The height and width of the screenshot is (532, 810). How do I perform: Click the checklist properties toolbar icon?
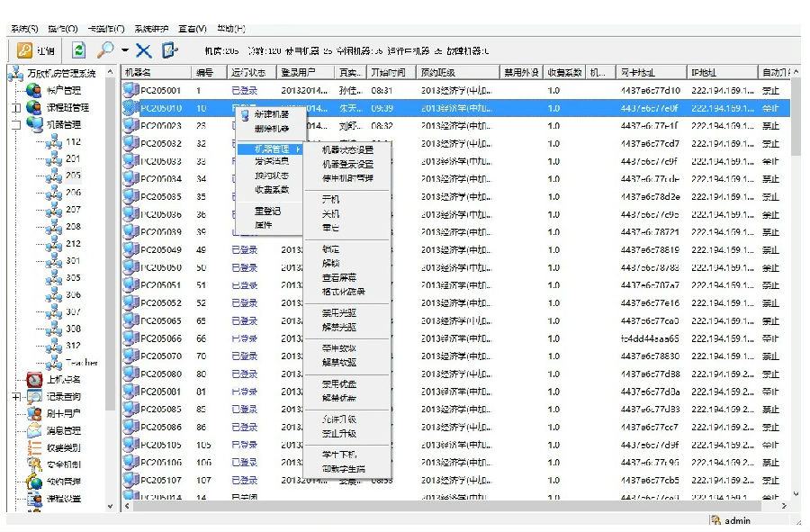[170, 50]
